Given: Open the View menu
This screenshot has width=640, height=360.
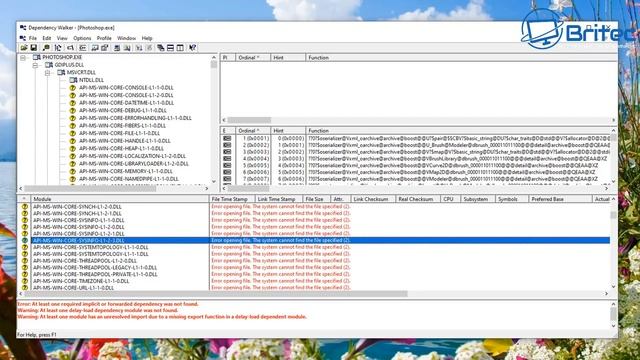Looking at the screenshot, I should [62, 38].
